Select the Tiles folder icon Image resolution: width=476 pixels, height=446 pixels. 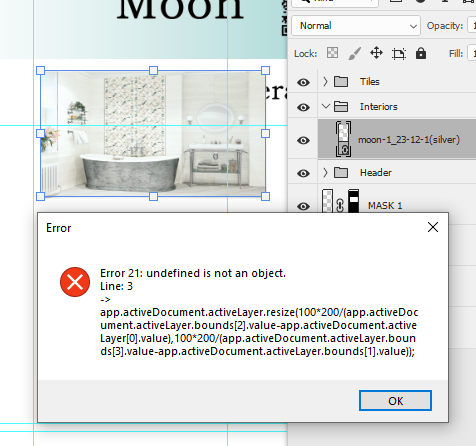click(x=341, y=81)
